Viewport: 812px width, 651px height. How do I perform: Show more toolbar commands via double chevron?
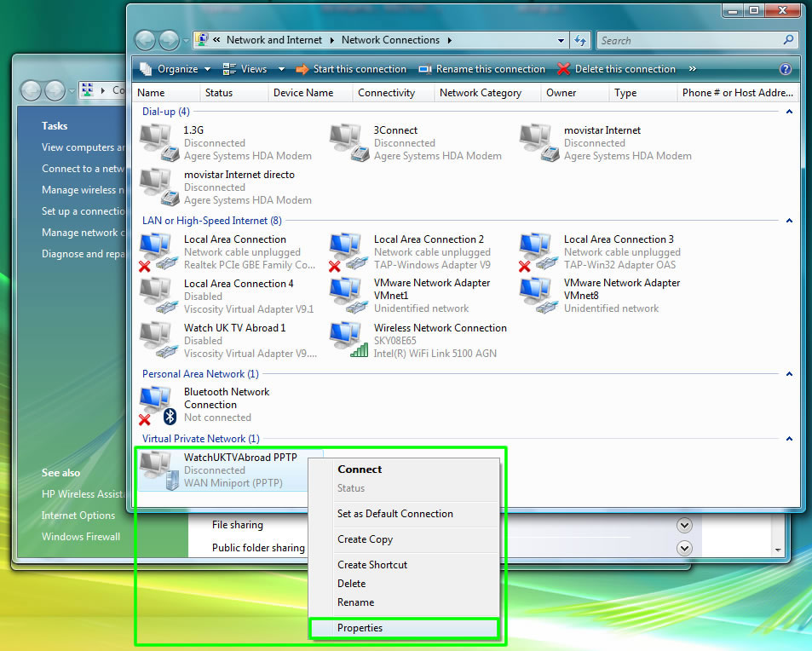pos(693,69)
